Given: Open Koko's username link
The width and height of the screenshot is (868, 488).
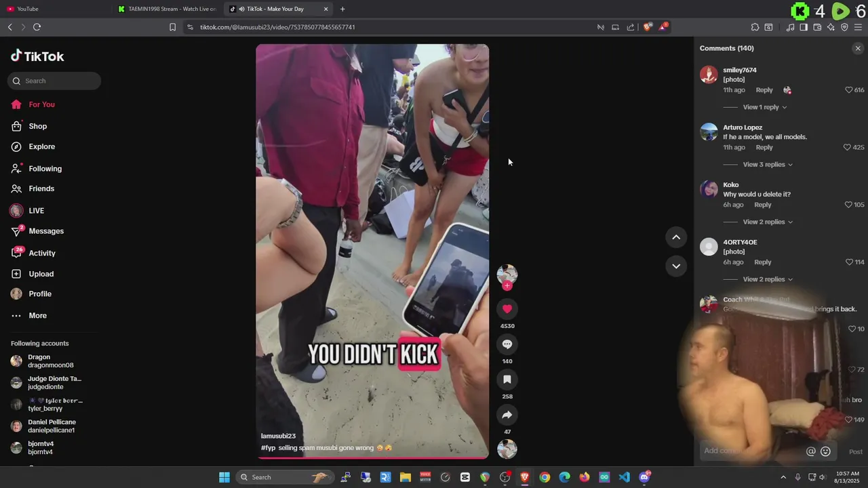Looking at the screenshot, I should 731,185.
